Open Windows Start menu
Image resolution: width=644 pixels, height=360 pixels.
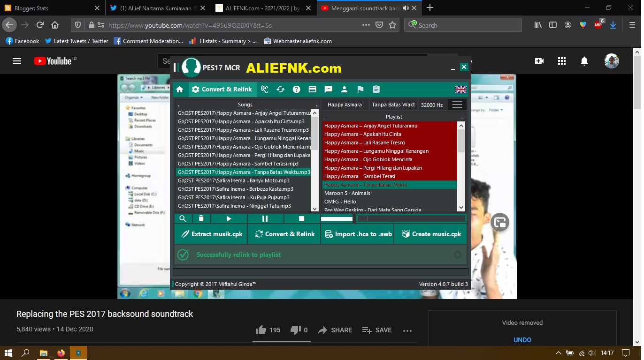pos(8,353)
